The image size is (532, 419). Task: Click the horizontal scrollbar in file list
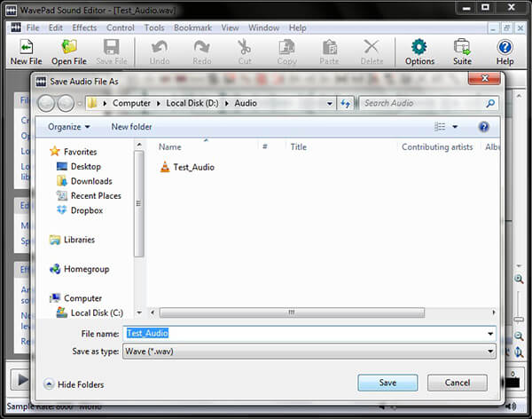pyautogui.click(x=293, y=312)
